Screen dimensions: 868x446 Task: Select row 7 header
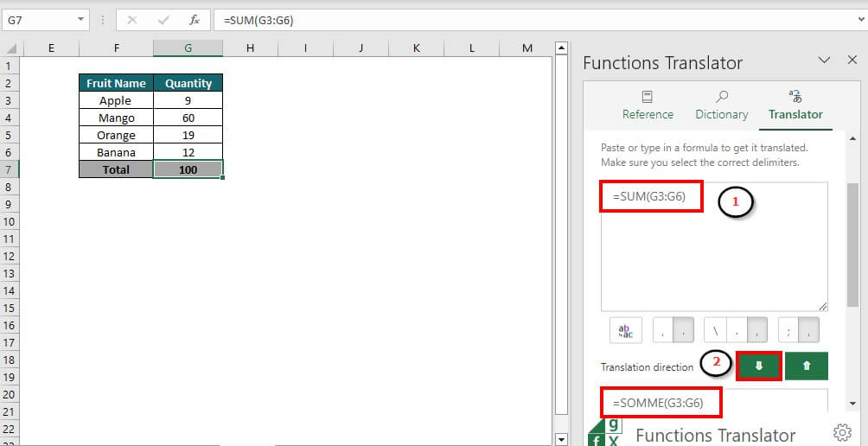9,170
